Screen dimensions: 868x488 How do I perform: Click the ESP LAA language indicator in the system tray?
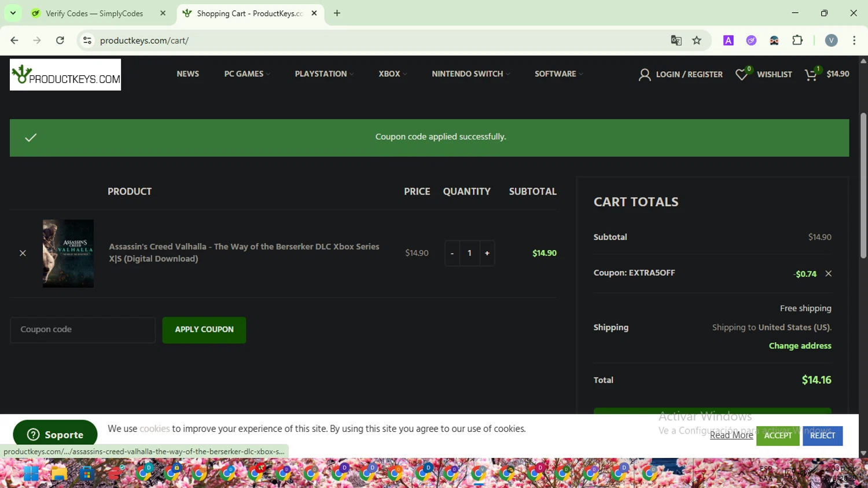(766, 474)
